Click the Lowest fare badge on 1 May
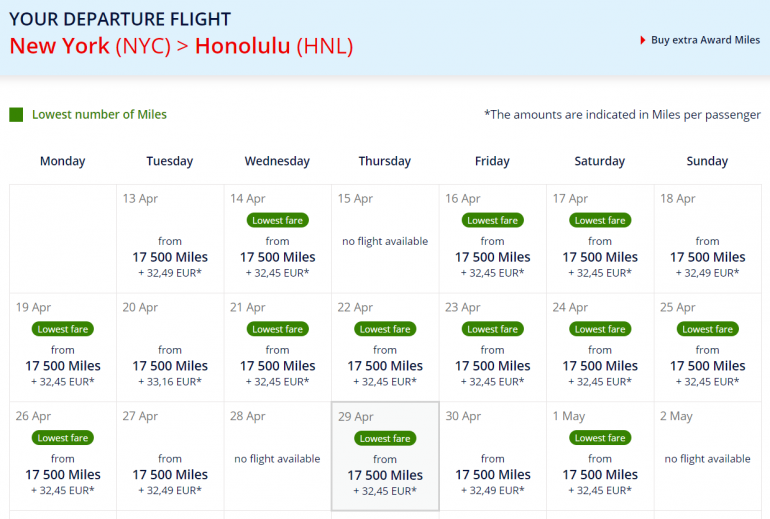The height and width of the screenshot is (519, 770). [600, 438]
